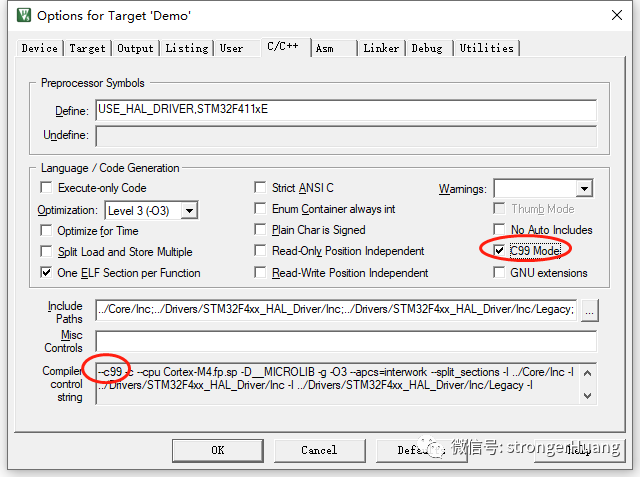Confirm settings with OK button
The width and height of the screenshot is (640, 477).
218,450
